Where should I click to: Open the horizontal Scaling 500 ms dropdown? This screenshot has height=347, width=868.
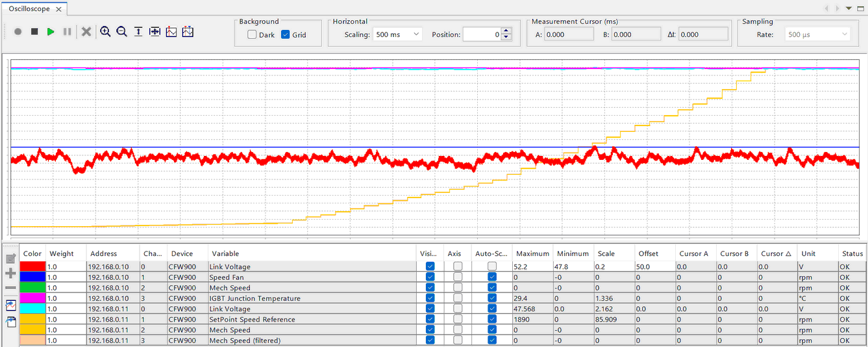pyautogui.click(x=397, y=34)
